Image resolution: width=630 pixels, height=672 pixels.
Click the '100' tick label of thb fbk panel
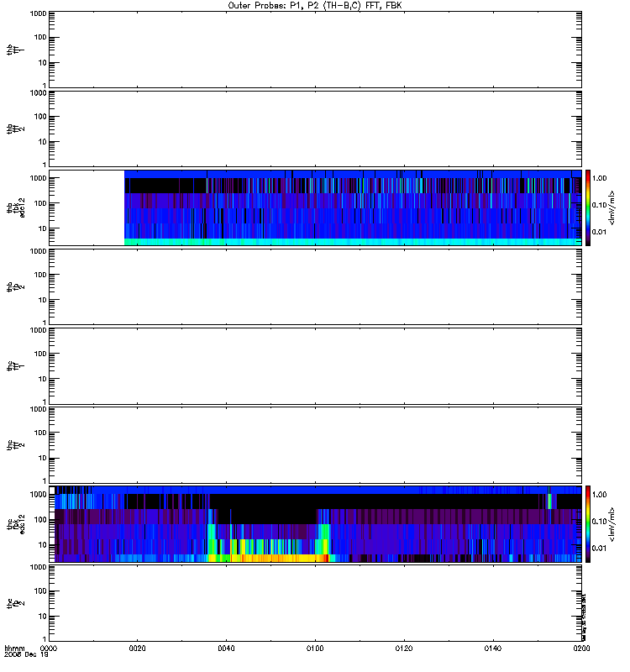[x=40, y=203]
